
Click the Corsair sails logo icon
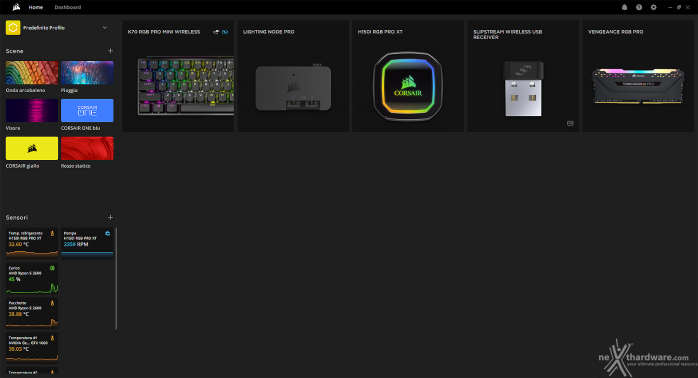pos(16,7)
